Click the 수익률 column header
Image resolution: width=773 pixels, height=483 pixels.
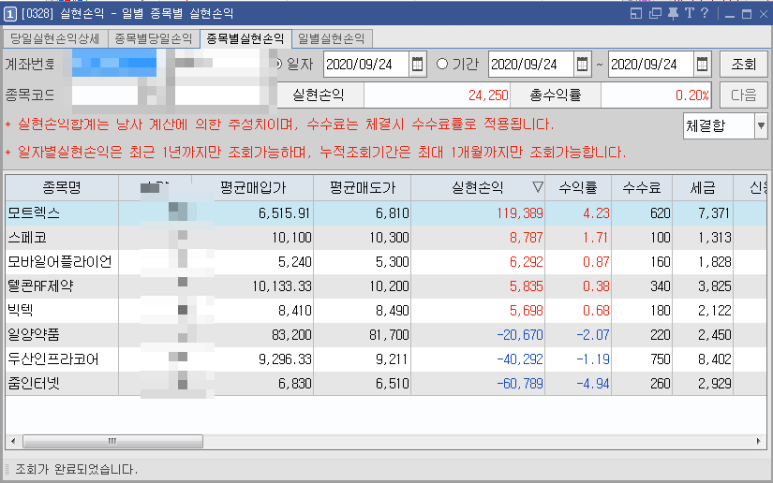(x=578, y=187)
